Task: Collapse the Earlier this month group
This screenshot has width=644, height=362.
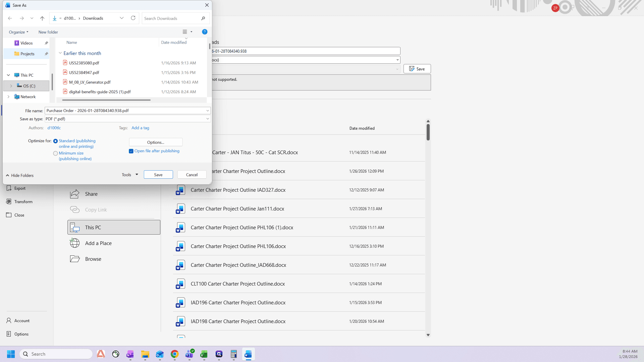Action: point(60,53)
